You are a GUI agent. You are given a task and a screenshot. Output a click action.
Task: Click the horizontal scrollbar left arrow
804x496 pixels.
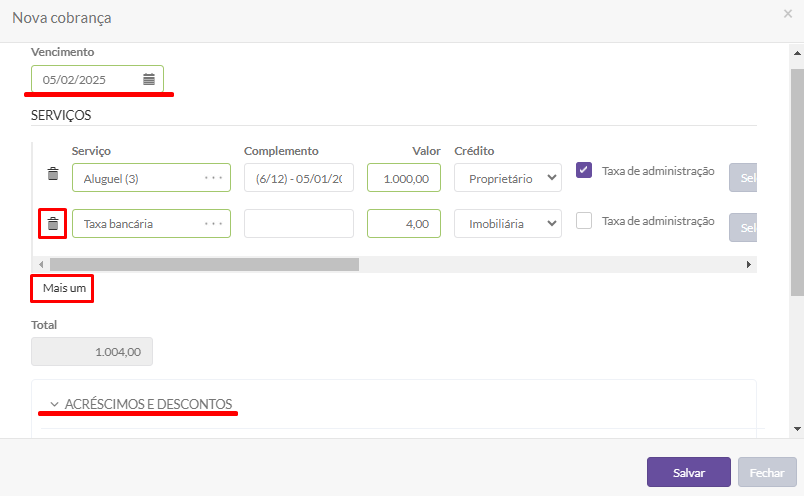pos(40,265)
